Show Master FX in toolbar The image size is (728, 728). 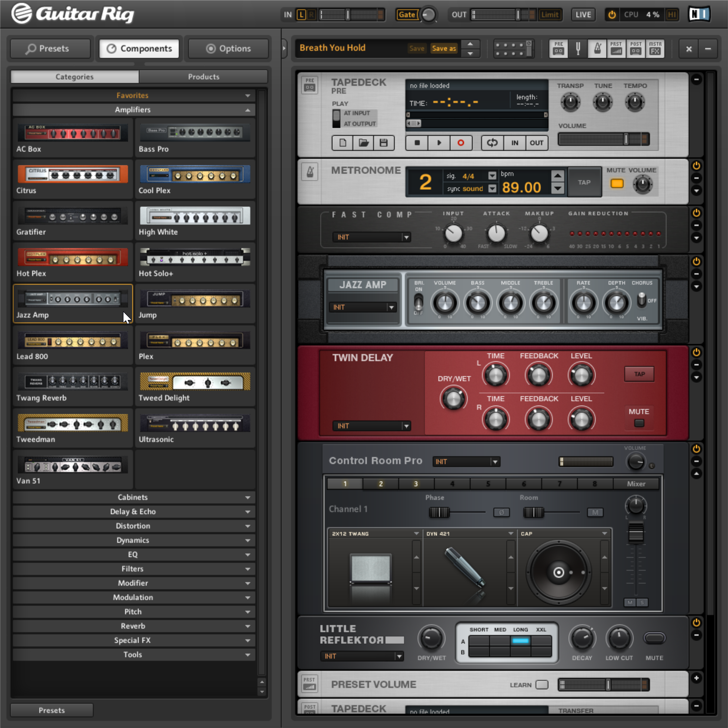click(x=655, y=48)
